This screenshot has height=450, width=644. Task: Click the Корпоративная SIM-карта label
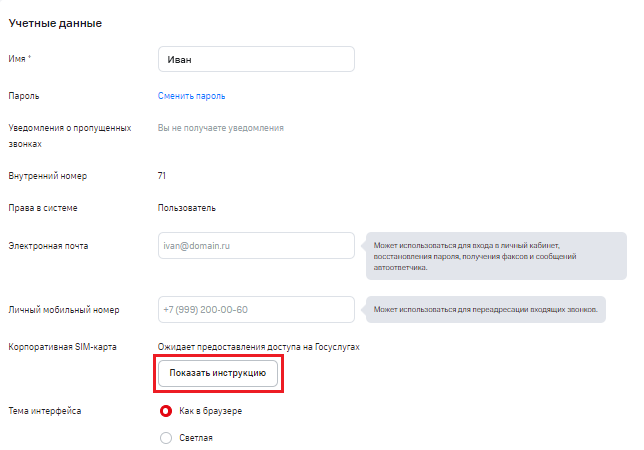(x=60, y=346)
